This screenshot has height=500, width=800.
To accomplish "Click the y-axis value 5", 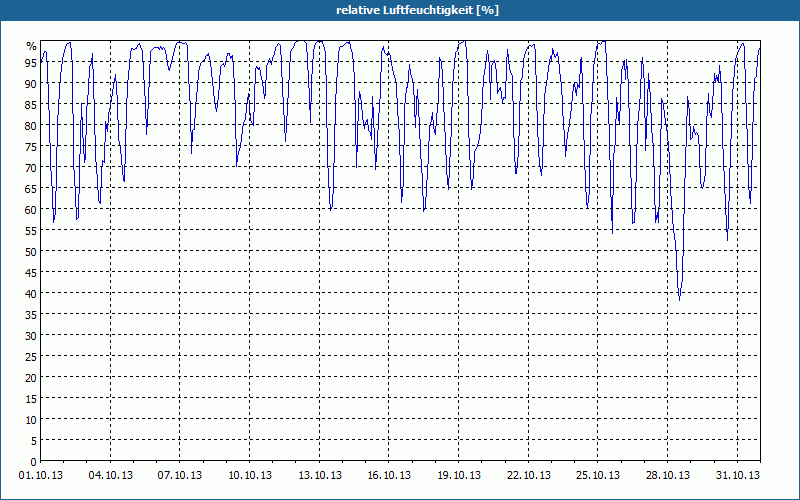I will pos(34,441).
